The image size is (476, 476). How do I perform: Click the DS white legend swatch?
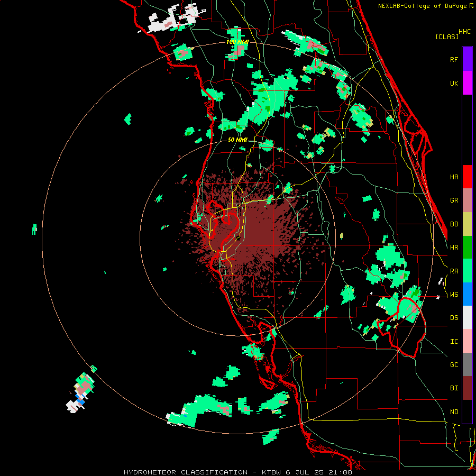click(x=467, y=317)
